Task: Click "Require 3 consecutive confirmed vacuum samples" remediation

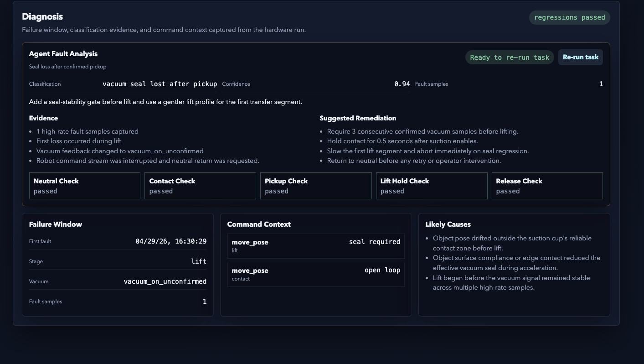Action: click(x=422, y=131)
